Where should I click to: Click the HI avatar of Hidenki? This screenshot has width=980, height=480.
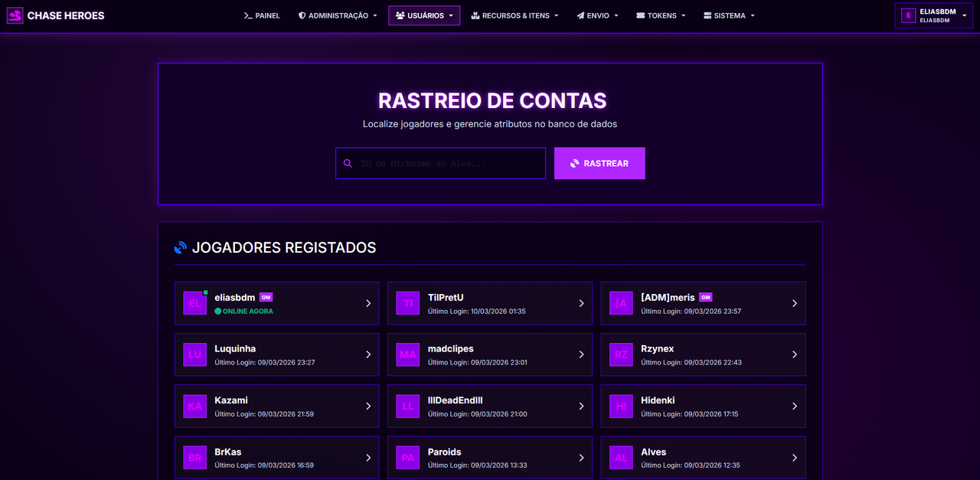(x=621, y=406)
